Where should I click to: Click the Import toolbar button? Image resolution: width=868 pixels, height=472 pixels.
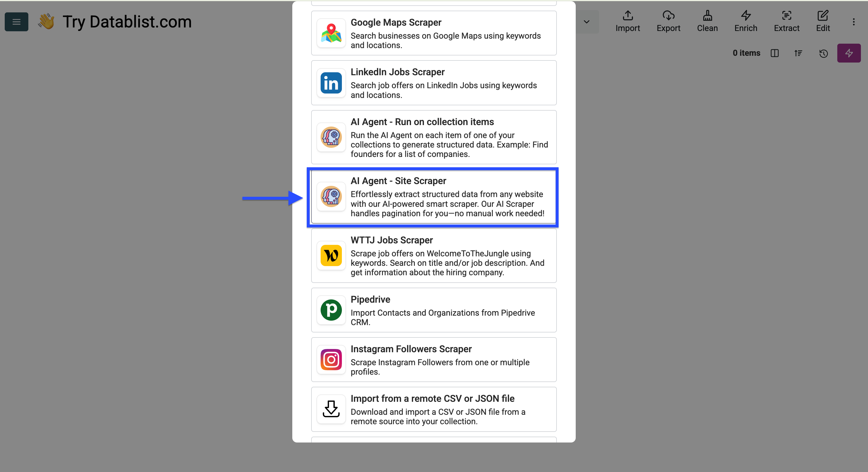click(627, 21)
